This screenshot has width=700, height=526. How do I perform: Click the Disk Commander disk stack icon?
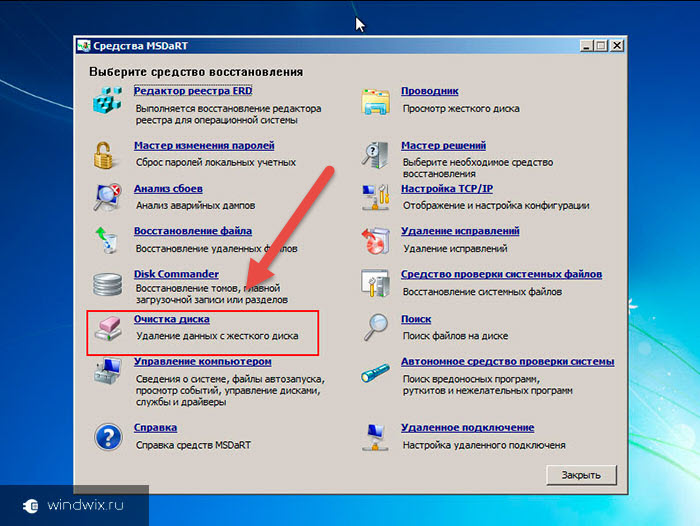(107, 284)
